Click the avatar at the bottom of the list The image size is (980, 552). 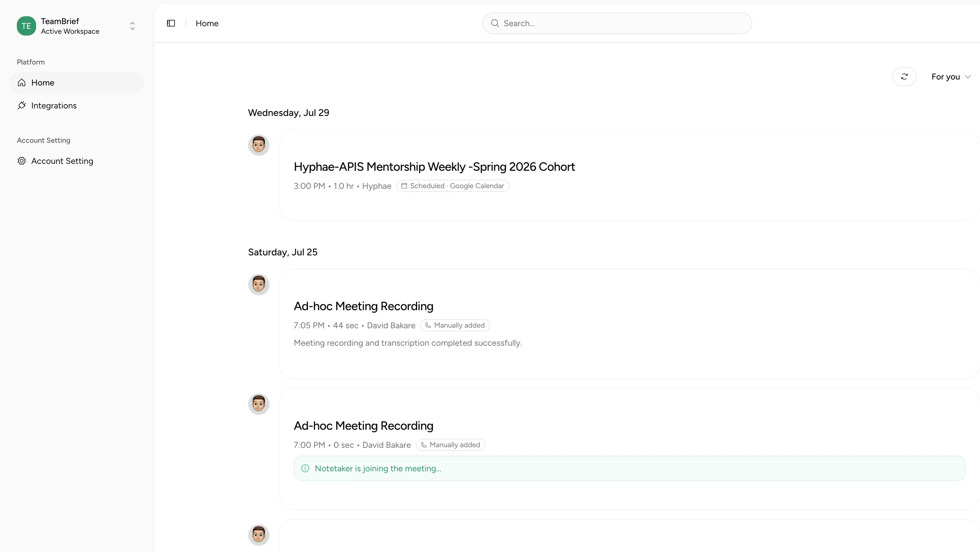click(259, 535)
